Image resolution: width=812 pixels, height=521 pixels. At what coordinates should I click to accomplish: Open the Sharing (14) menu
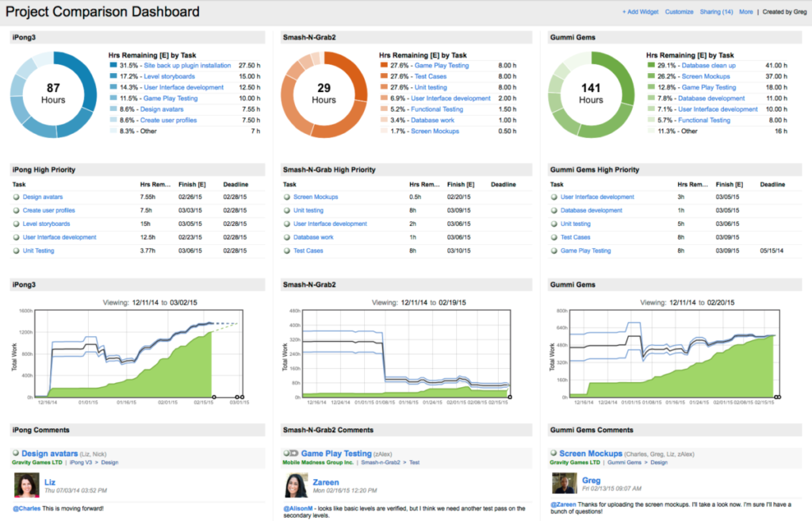coord(716,12)
